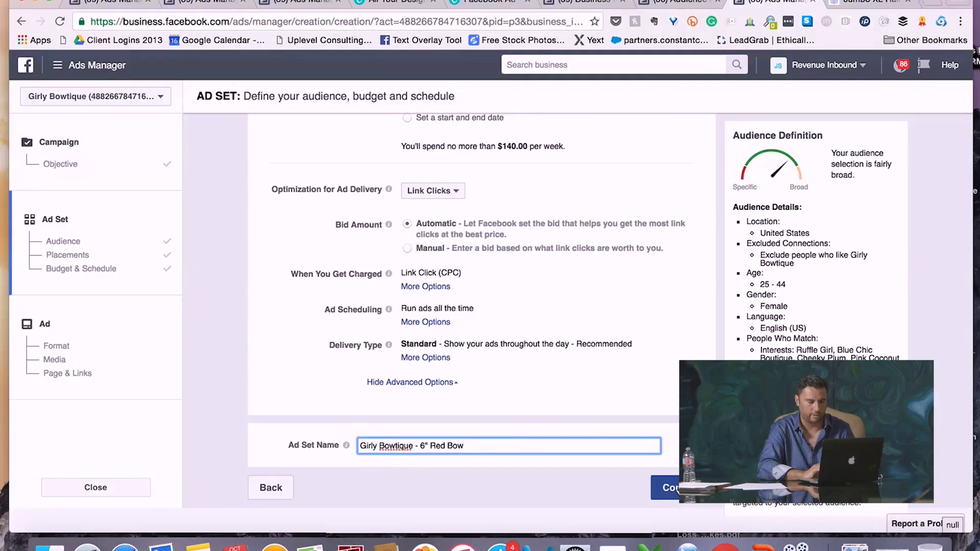Click More Options under Delivery Type
This screenshot has width=980, height=551.
point(426,357)
